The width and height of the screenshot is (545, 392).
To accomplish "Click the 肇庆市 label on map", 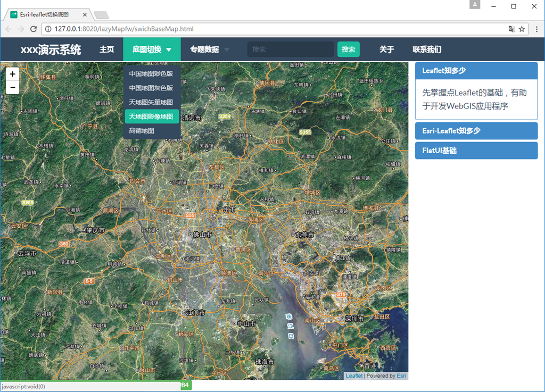I will coord(96,230).
